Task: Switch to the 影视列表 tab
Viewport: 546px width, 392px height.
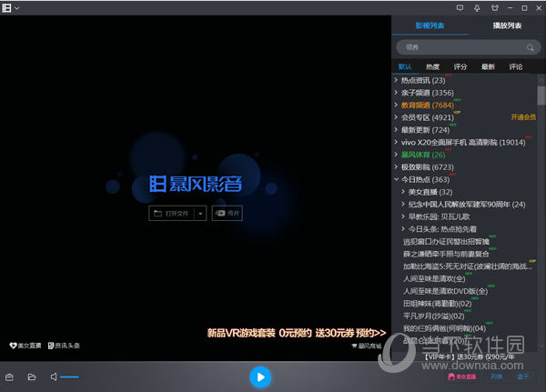Action: pyautogui.click(x=430, y=25)
